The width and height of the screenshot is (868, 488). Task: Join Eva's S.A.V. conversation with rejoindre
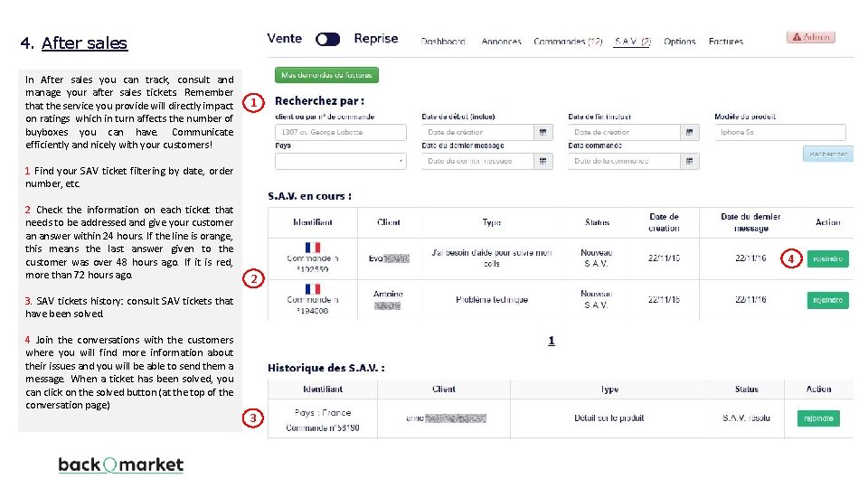(828, 258)
